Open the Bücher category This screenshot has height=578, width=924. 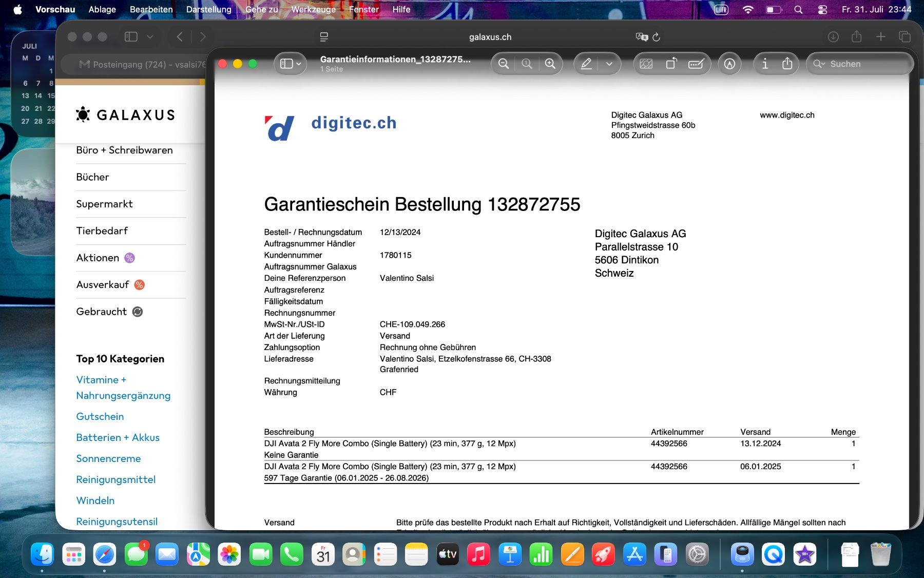pos(92,177)
